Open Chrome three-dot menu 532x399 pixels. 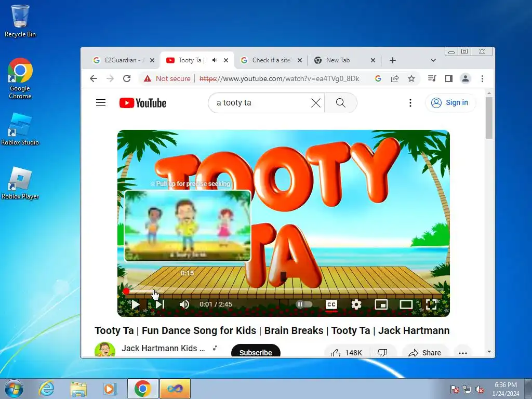482,79
